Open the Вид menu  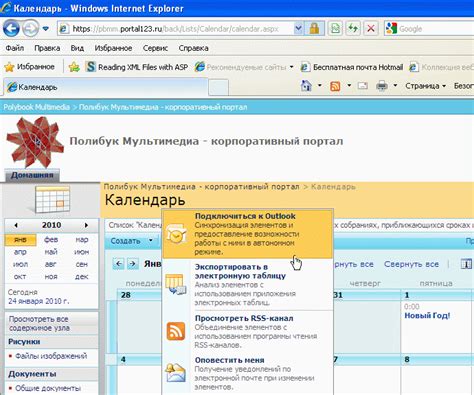pos(77,48)
